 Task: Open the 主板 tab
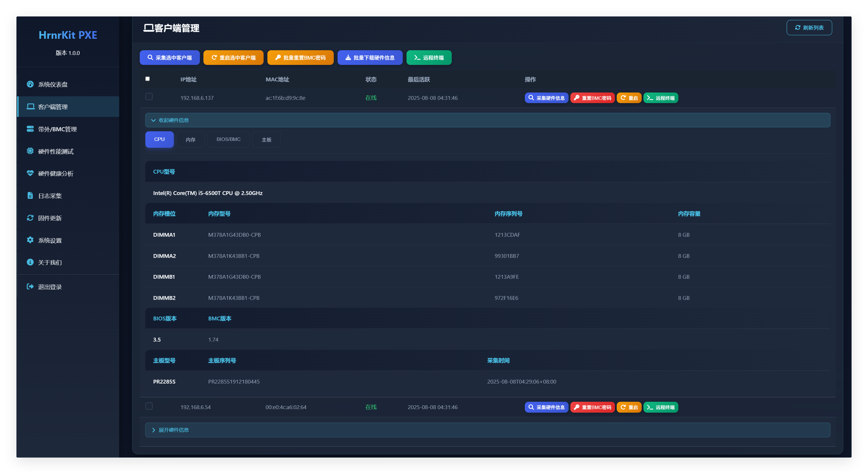266,139
